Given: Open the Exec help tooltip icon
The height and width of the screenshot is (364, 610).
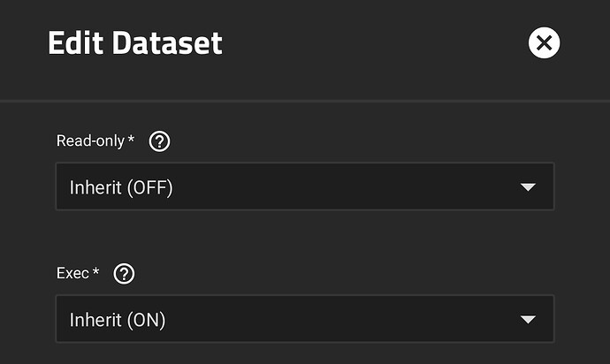Looking at the screenshot, I should tap(124, 274).
